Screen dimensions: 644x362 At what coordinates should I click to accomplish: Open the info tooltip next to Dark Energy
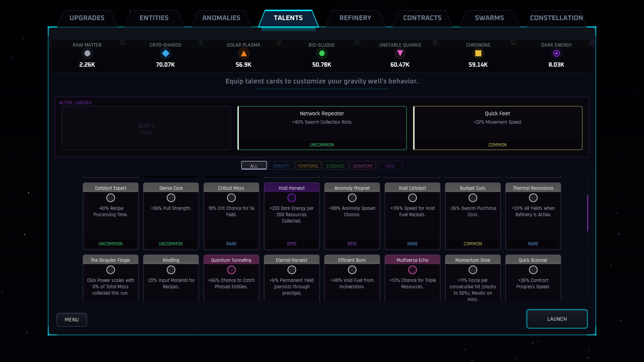592,43
